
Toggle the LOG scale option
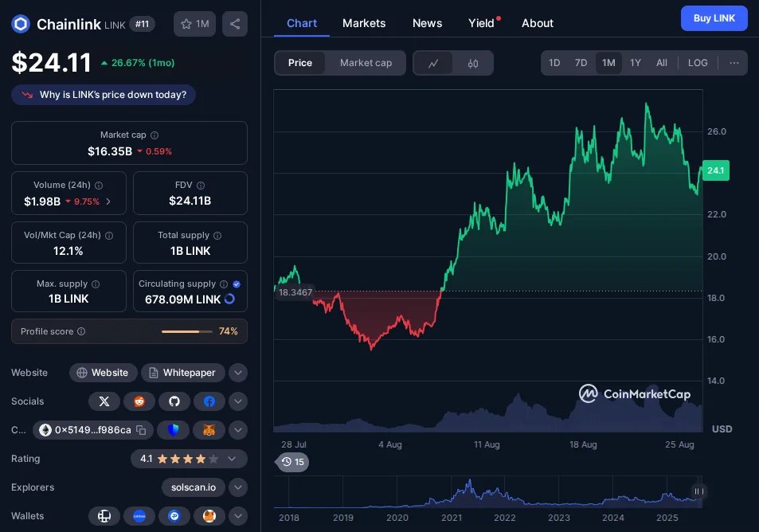[698, 63]
